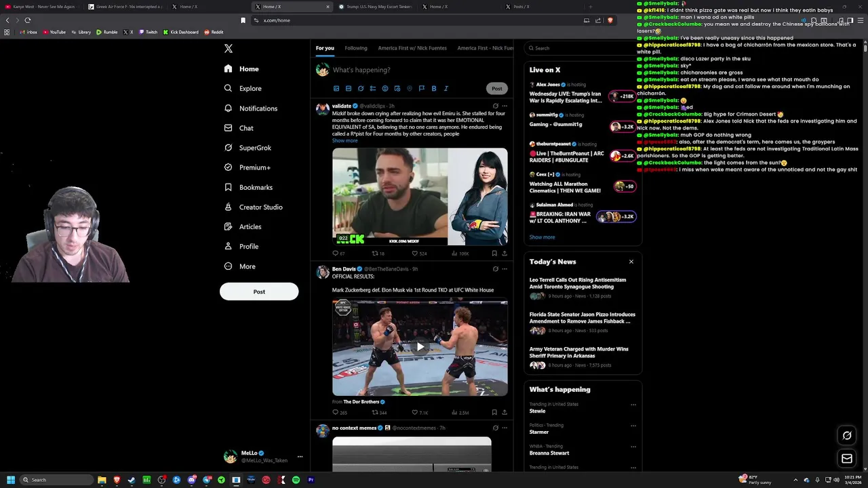Play the UFC White House video
The image size is (868, 488).
pos(420,347)
